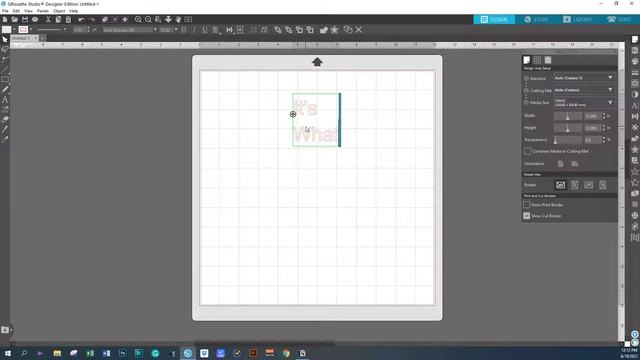640x360 pixels.
Task: Adjust the Width slider
Action: tap(567, 116)
